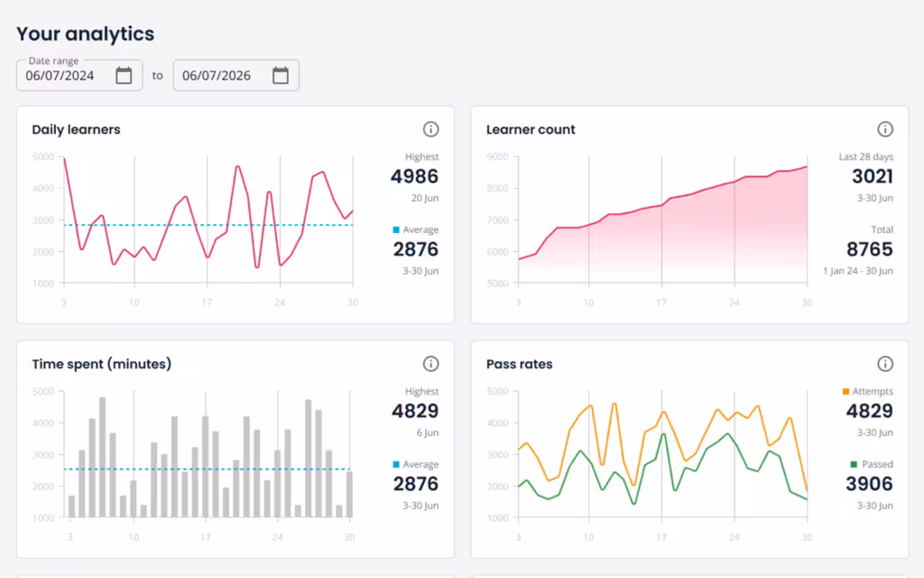924x578 pixels.
Task: Click the Attempts value 4829
Action: coord(870,411)
